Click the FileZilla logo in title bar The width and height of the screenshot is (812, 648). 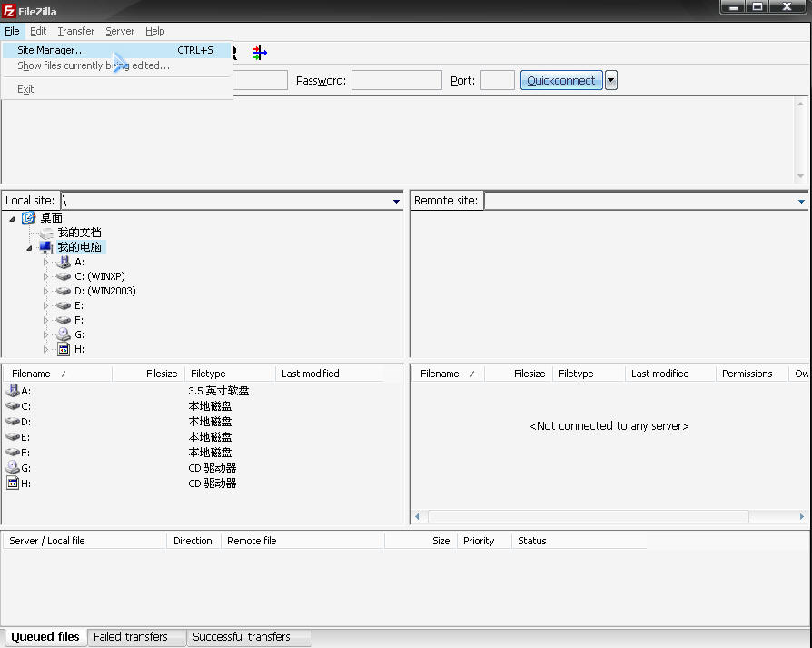click(x=9, y=10)
